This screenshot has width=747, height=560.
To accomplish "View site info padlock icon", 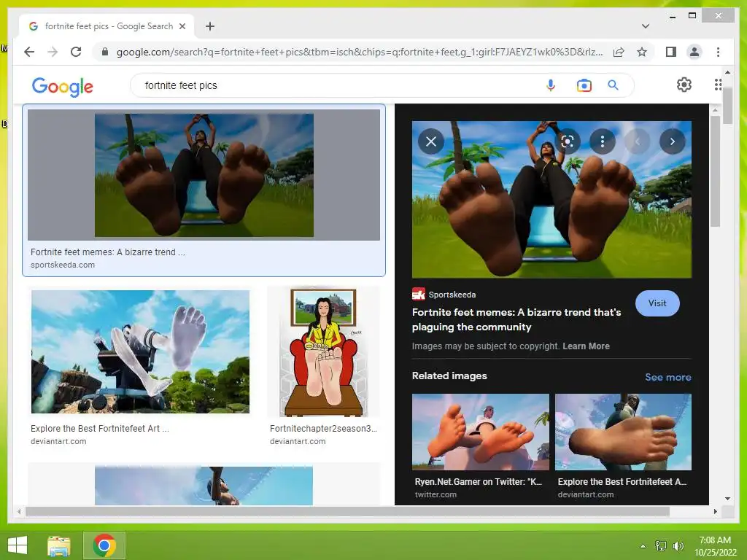I will [105, 52].
